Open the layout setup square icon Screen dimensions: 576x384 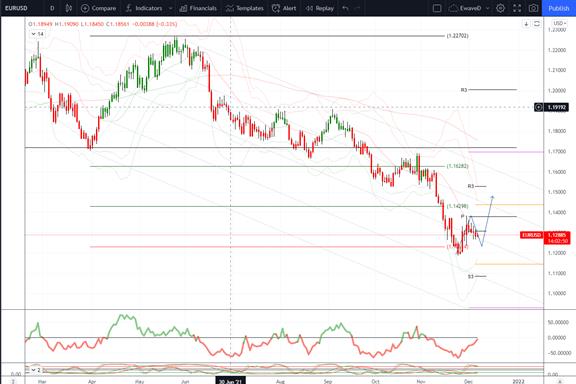(437, 8)
